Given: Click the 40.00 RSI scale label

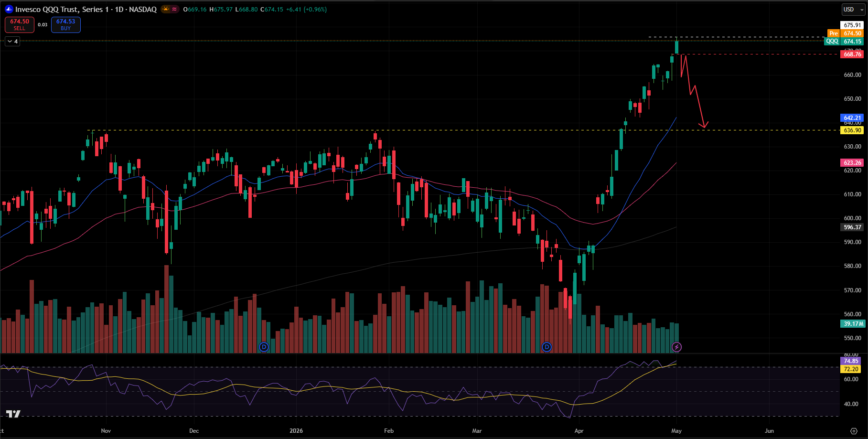Looking at the screenshot, I should coord(851,404).
